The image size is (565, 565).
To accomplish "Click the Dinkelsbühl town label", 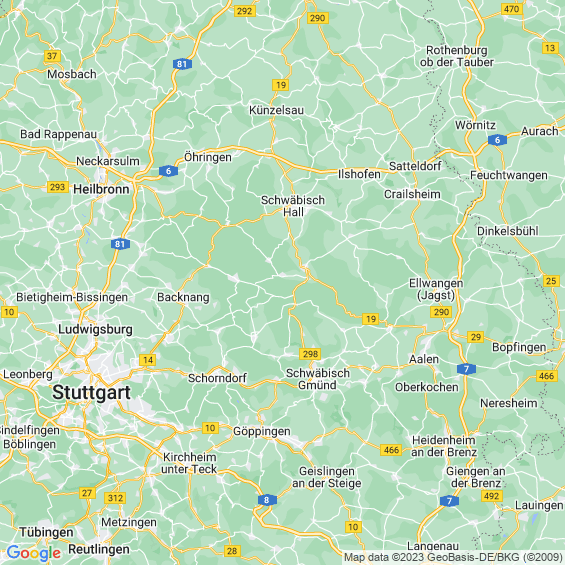I will [508, 231].
